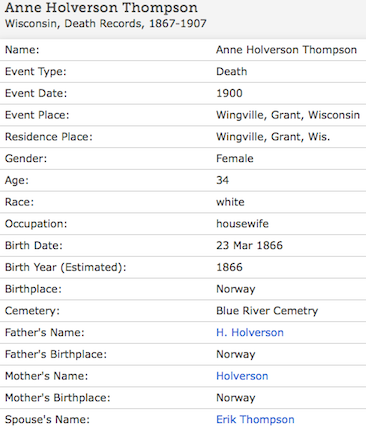Click the Mother's Birthplace value Norway

click(x=236, y=398)
